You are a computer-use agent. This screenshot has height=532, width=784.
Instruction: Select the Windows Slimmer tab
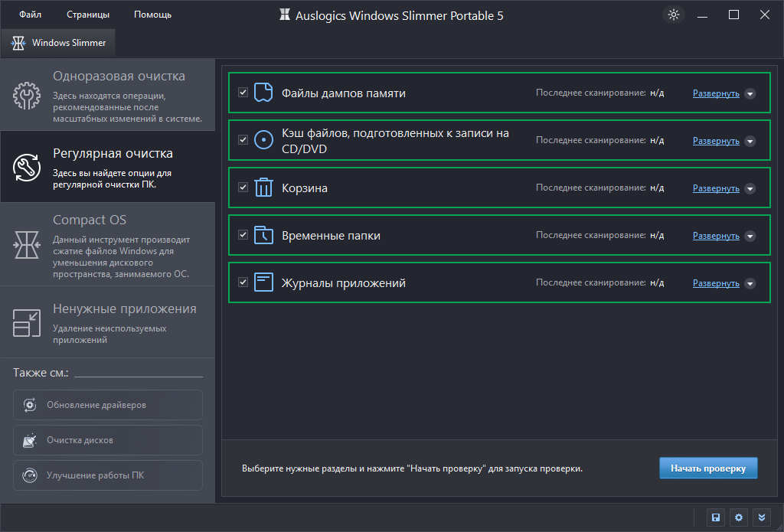[59, 43]
